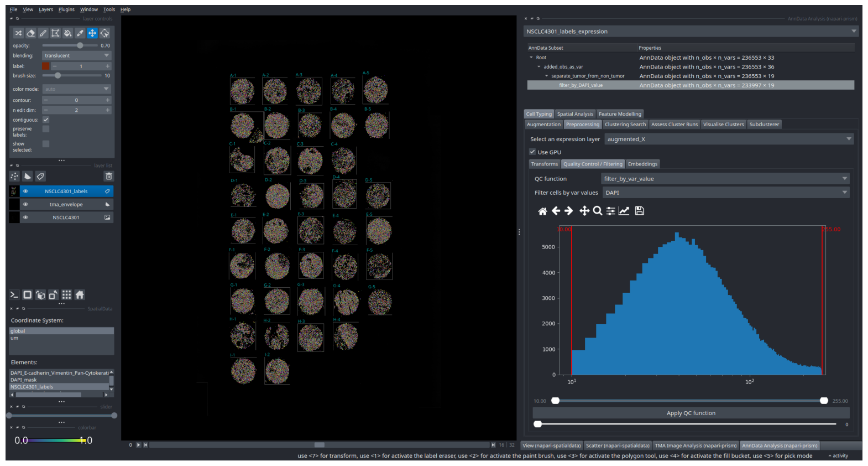Collapse the Root tree node

click(531, 58)
